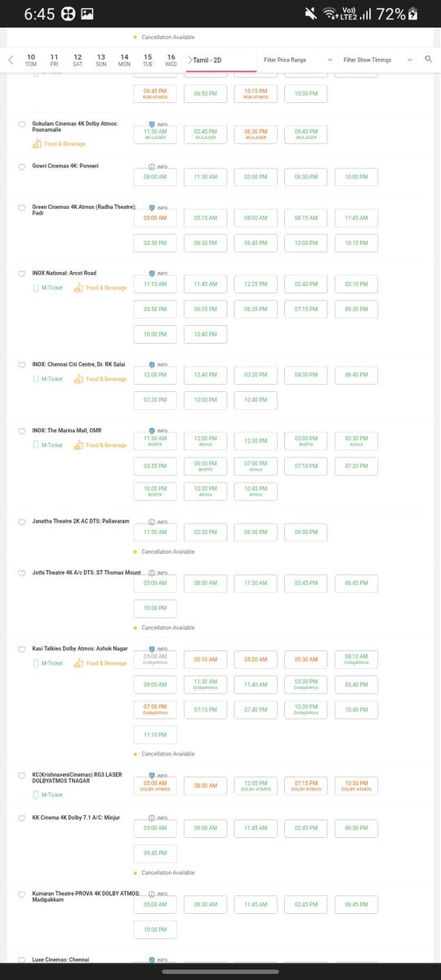The height and width of the screenshot is (980, 441).
Task: Open Luxe Cinemas: Chennai theatre name
Action: pyautogui.click(x=61, y=960)
